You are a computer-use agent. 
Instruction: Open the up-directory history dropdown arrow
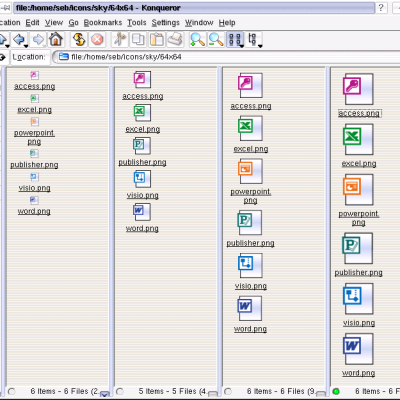click(7, 46)
